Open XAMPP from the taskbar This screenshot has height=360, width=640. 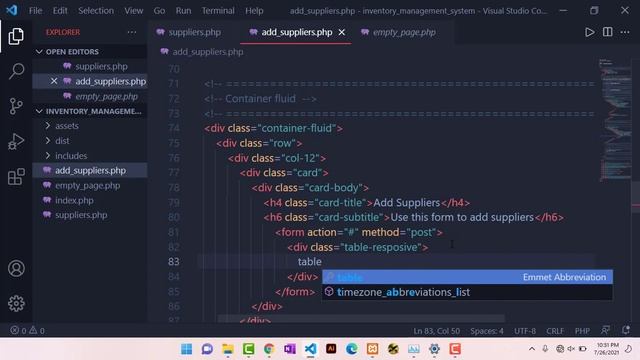point(372,349)
